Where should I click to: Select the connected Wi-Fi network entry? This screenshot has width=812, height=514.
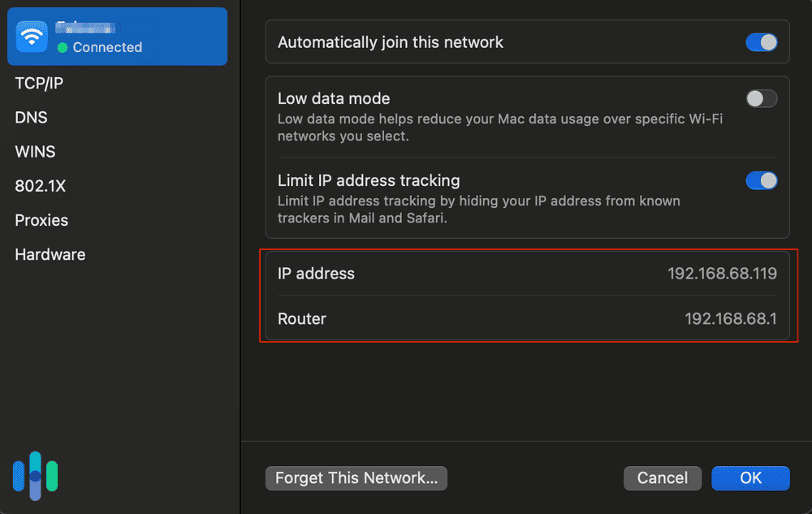117,36
